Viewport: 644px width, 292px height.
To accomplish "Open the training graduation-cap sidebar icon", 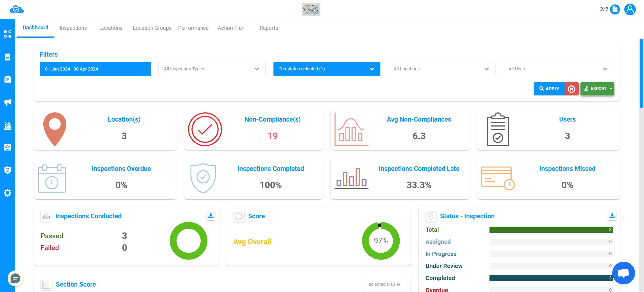I will point(8,148).
